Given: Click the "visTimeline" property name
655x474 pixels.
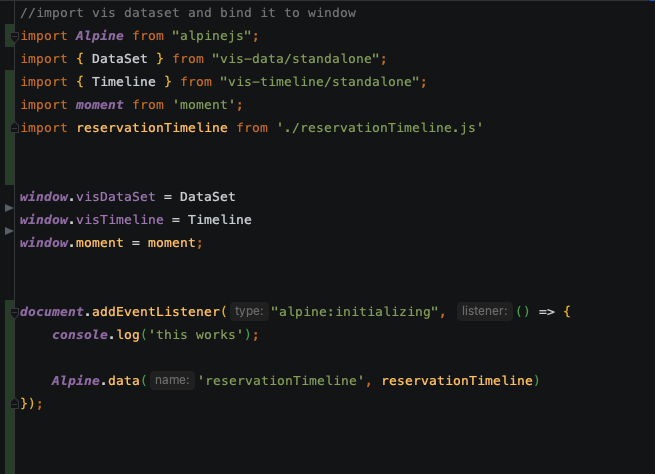Looking at the screenshot, I should 120,220.
